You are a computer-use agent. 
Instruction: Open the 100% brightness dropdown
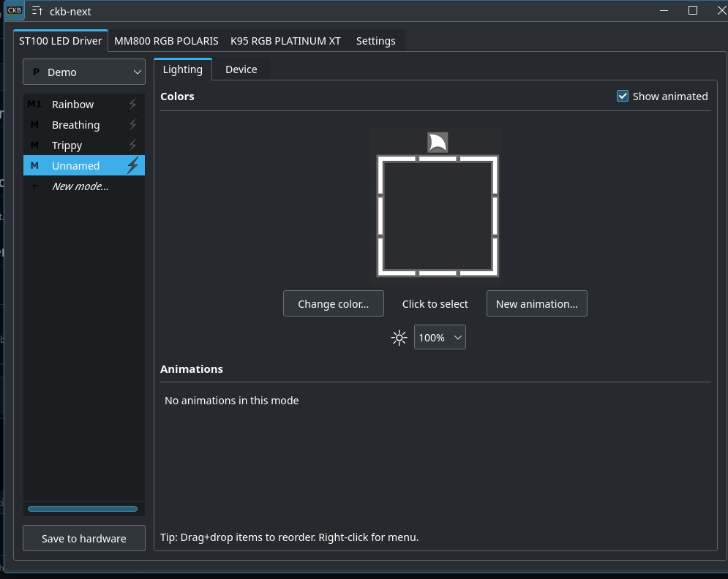pos(440,337)
